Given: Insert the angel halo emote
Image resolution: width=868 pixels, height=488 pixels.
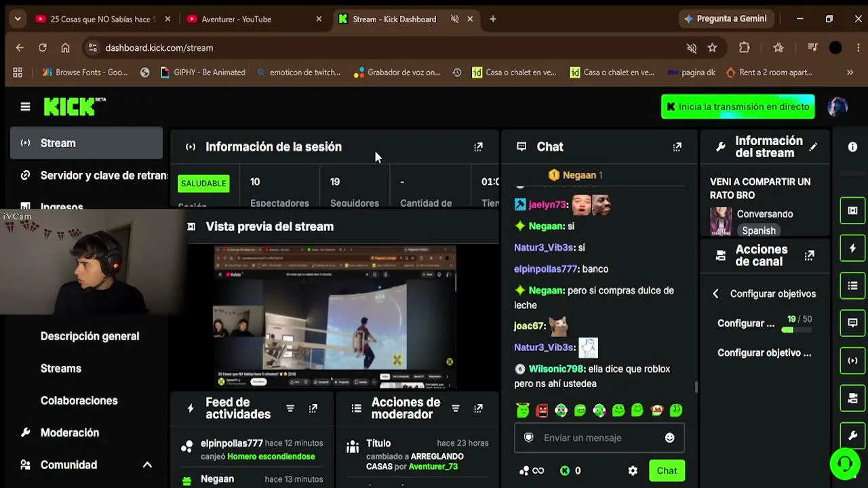Looking at the screenshot, I should [x=523, y=410].
